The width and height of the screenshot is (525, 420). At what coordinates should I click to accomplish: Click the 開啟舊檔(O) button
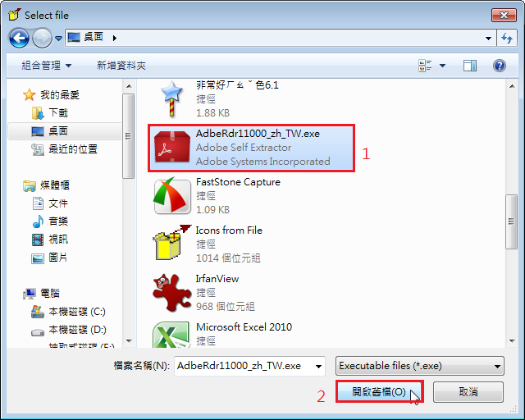[379, 391]
